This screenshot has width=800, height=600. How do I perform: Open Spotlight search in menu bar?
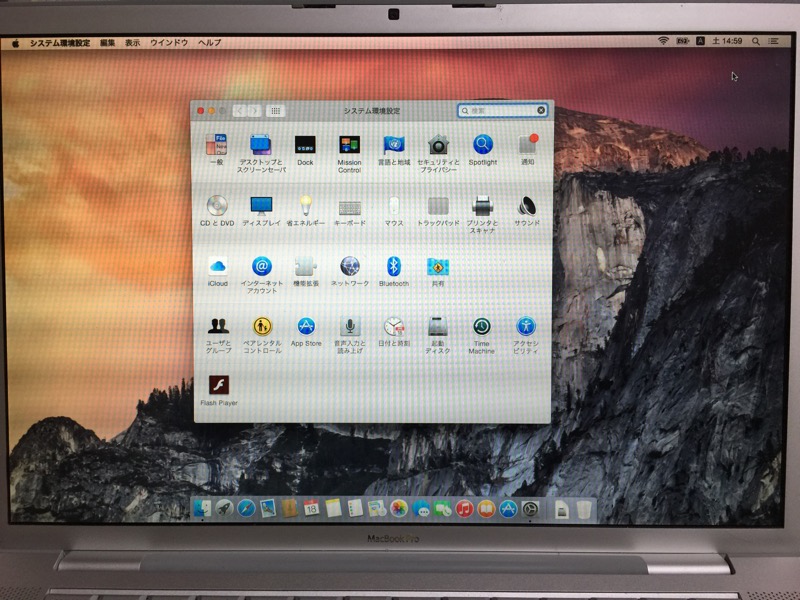coord(756,41)
